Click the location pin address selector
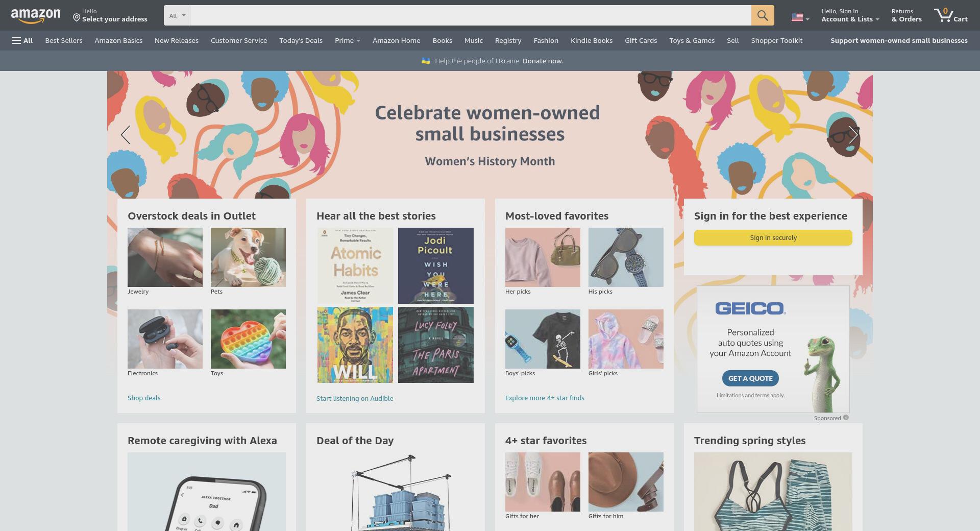980x531 pixels. pos(110,15)
